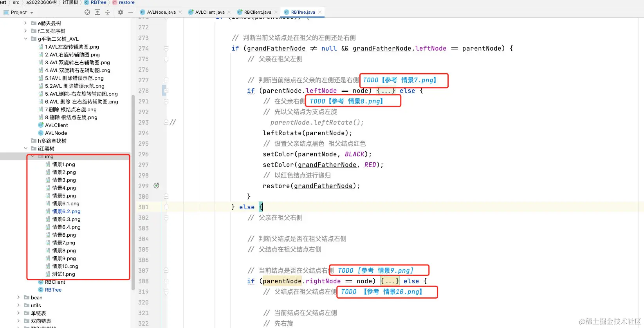Viewport: 644px width, 328px height.
Task: Close the AVLClient.java tab
Action: [x=229, y=12]
